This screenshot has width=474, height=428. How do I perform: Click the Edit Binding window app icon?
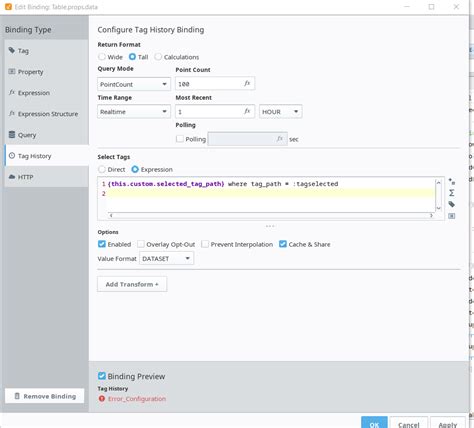pyautogui.click(x=8, y=7)
